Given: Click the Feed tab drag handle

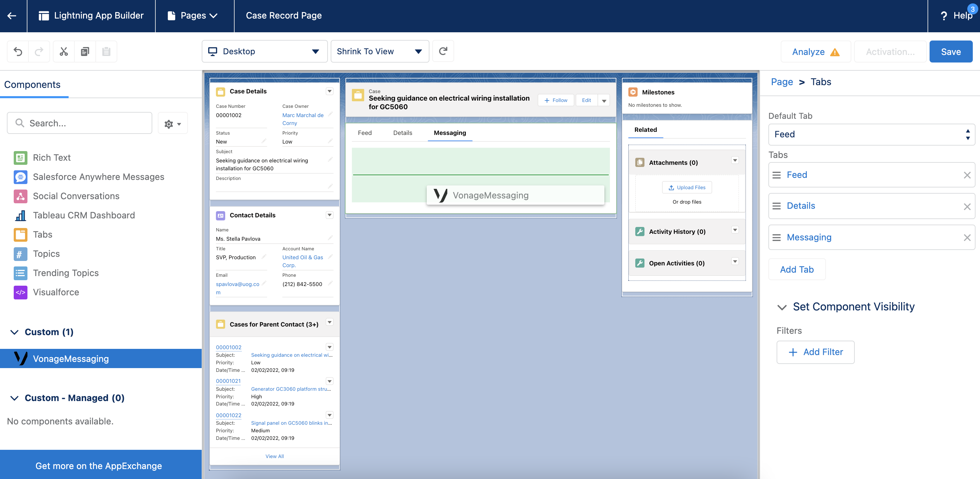Looking at the screenshot, I should [777, 175].
